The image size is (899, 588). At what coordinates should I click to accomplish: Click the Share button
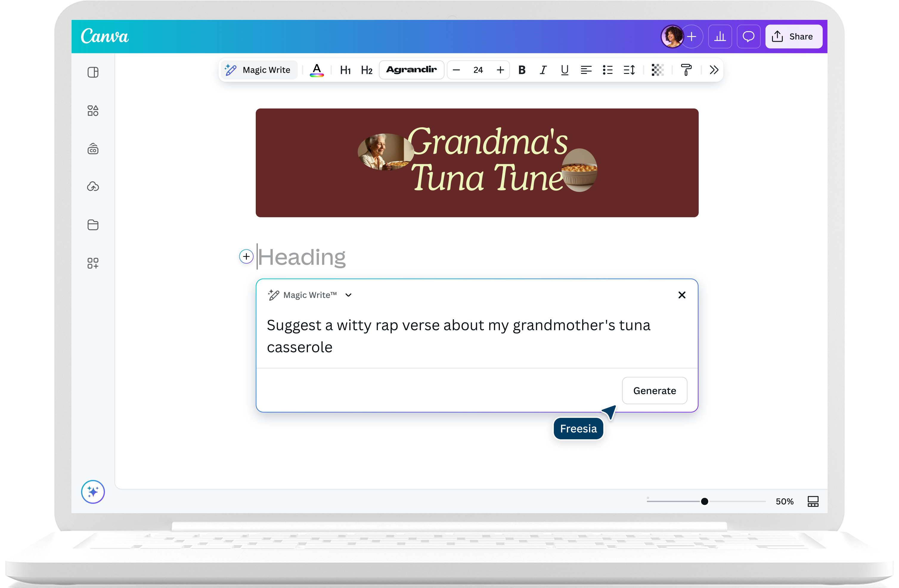coord(793,37)
